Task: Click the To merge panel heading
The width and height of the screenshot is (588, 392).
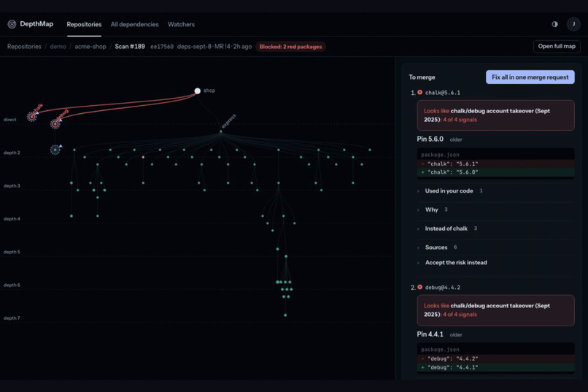Action: (422, 77)
